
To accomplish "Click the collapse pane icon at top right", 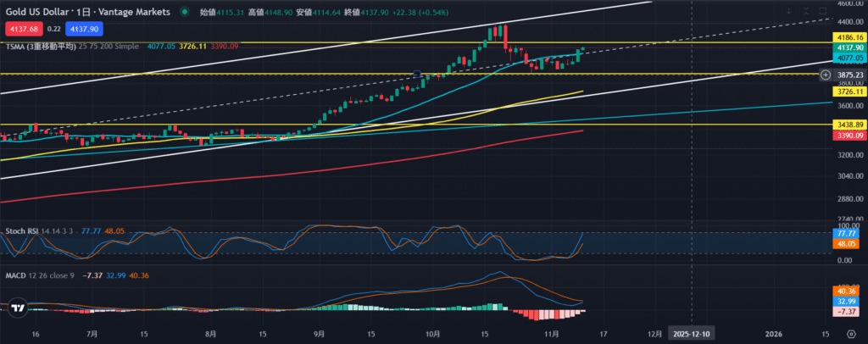I will [806, 12].
